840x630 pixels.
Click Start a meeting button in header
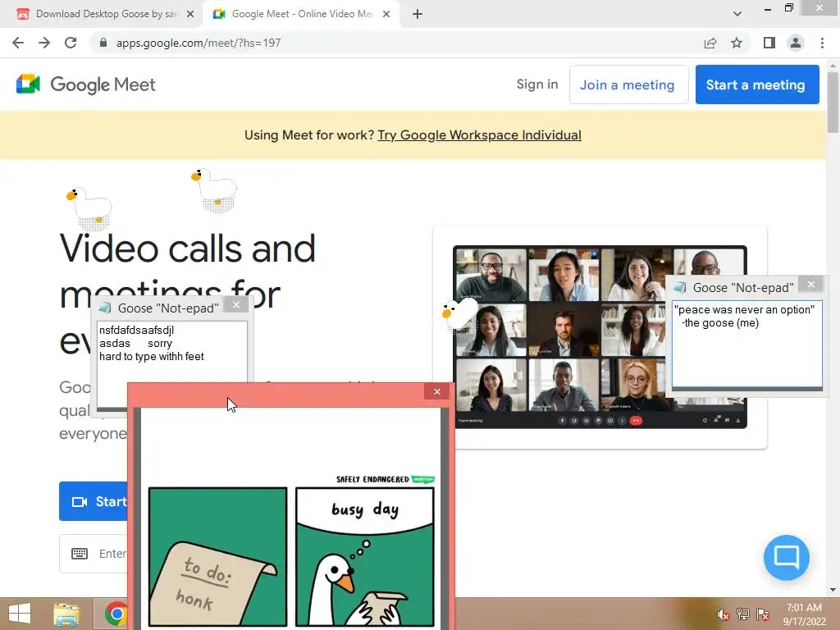point(757,84)
